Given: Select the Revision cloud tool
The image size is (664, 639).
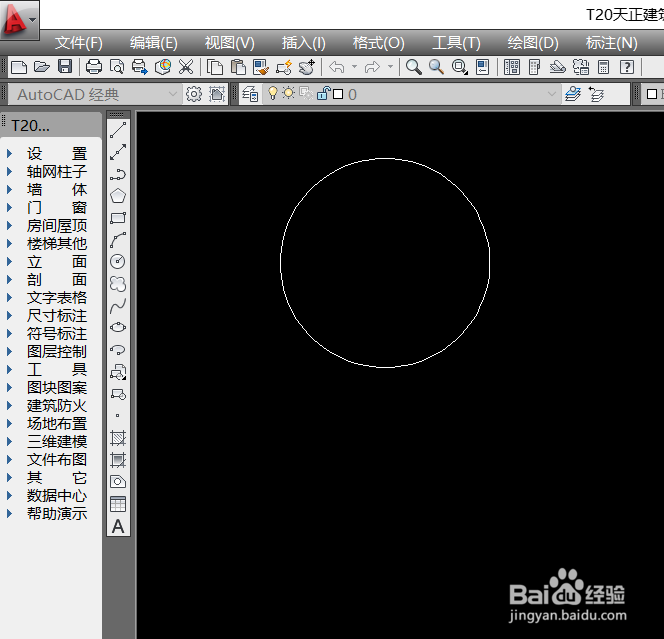Looking at the screenshot, I should (x=118, y=284).
